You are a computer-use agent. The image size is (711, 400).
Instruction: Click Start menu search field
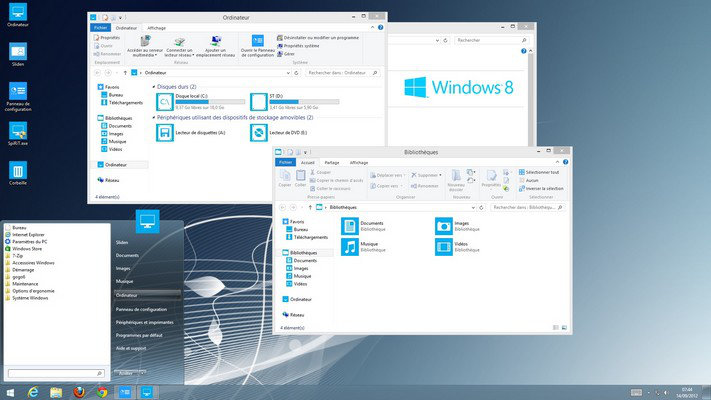point(56,373)
